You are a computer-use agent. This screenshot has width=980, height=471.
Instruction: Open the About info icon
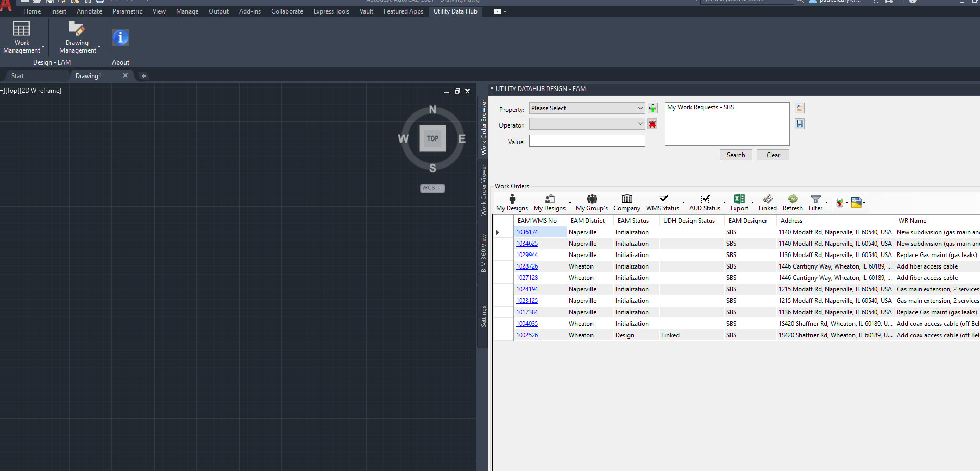point(120,38)
